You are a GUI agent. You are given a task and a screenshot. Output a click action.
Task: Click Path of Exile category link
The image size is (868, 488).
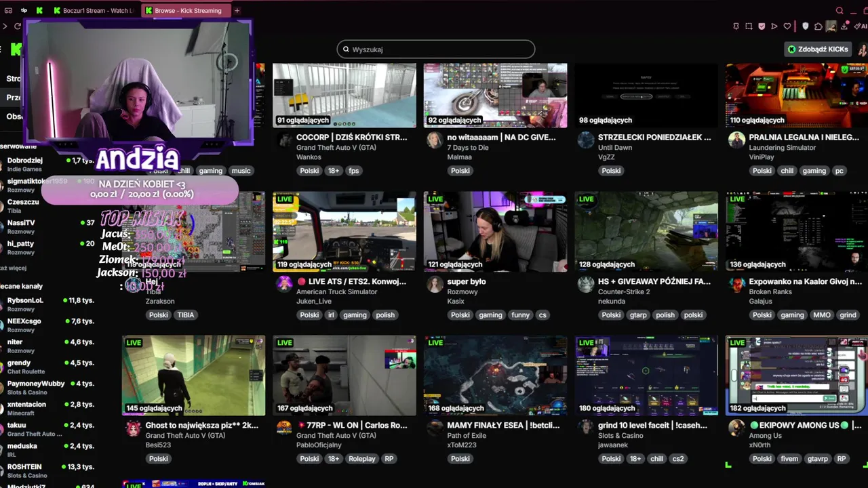(467, 436)
